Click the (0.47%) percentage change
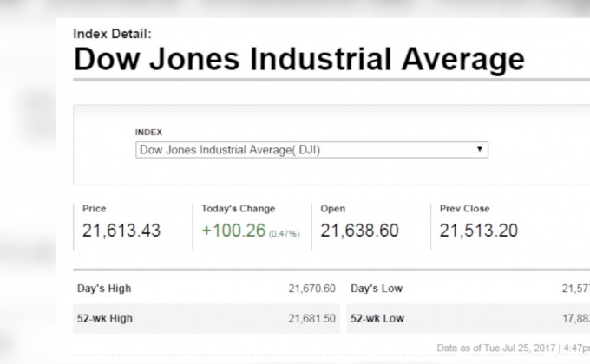Viewport: 590px width, 364px height. [x=285, y=234]
